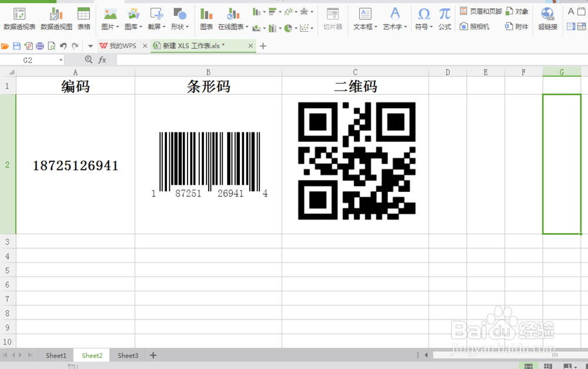
Task: Close the 新建 XLS 工作表.xls tab
Action: 250,46
